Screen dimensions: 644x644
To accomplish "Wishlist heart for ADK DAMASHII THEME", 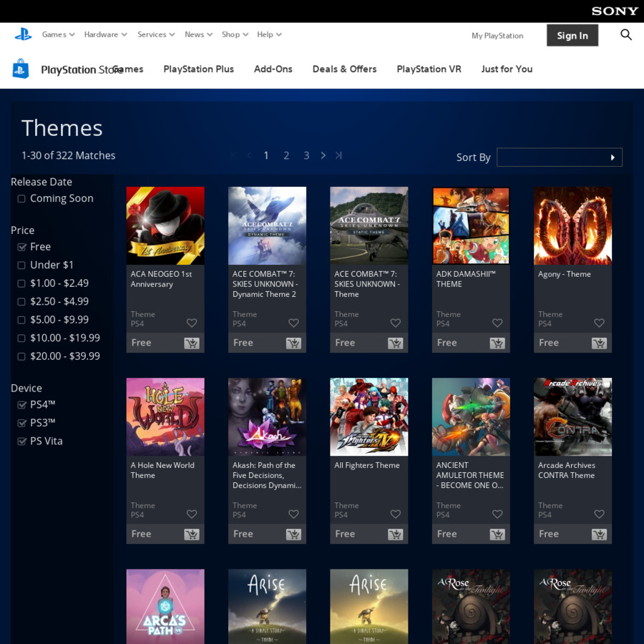I will [x=497, y=323].
